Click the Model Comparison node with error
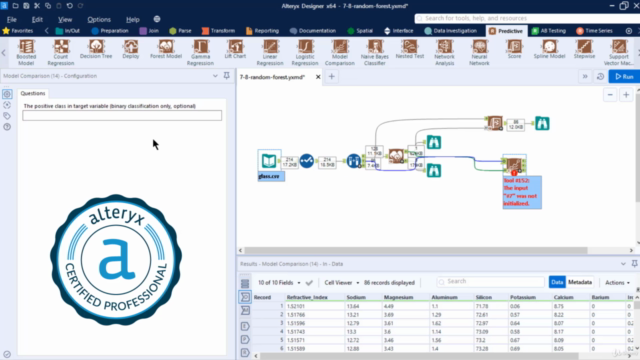The height and width of the screenshot is (360, 640). pos(514,165)
